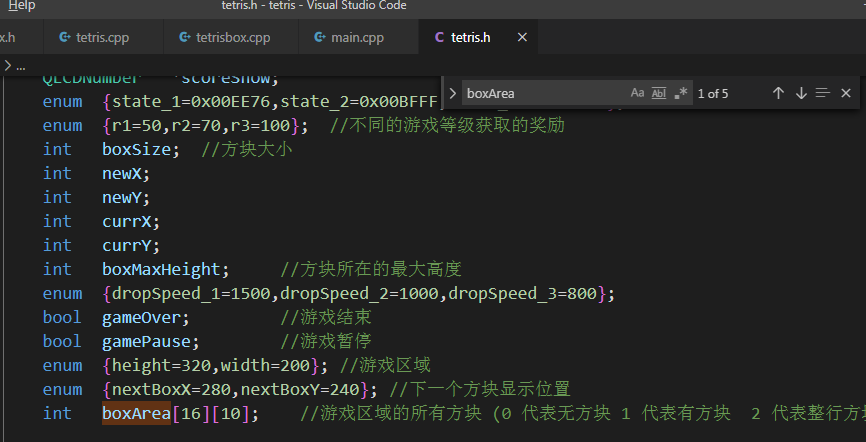Click the boxArea search input field
866x442 pixels.
[x=545, y=93]
